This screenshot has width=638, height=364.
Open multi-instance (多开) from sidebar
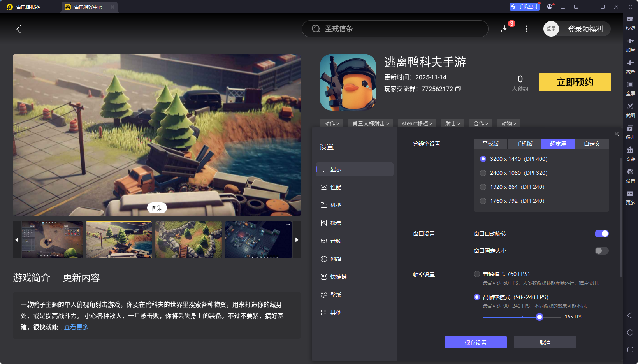(630, 131)
